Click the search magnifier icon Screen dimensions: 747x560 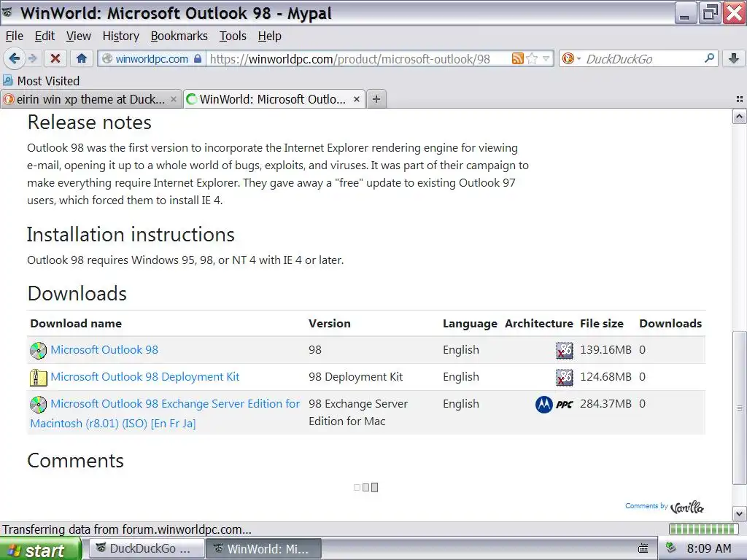point(709,58)
